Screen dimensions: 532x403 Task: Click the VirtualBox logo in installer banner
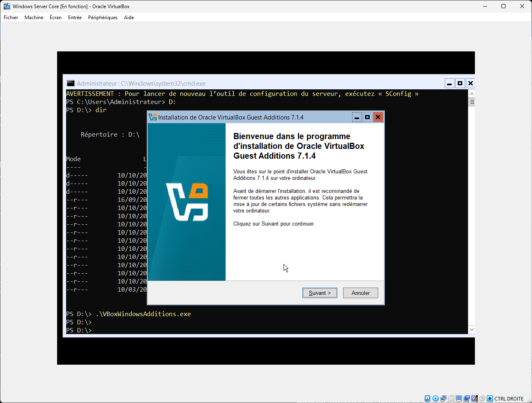[187, 202]
